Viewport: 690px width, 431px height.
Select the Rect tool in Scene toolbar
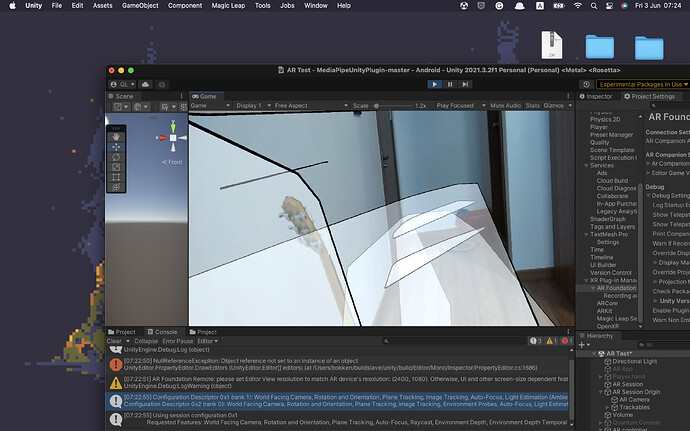(116, 177)
